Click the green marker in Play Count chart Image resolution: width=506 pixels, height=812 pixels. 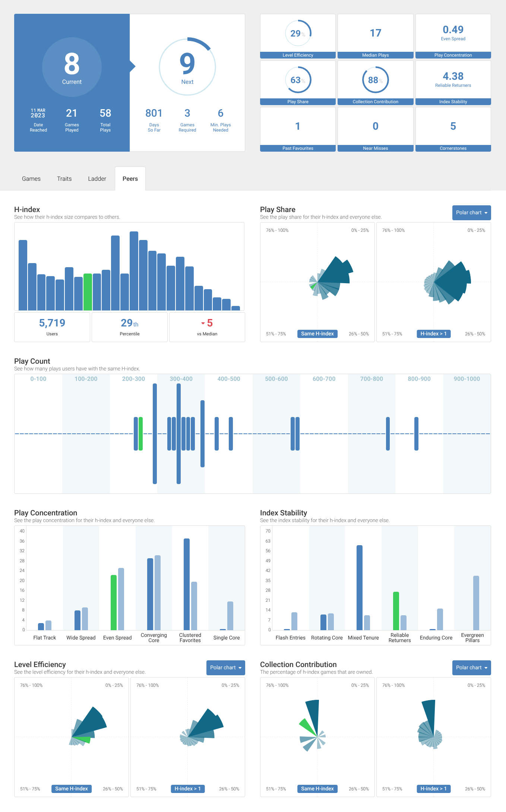(140, 434)
